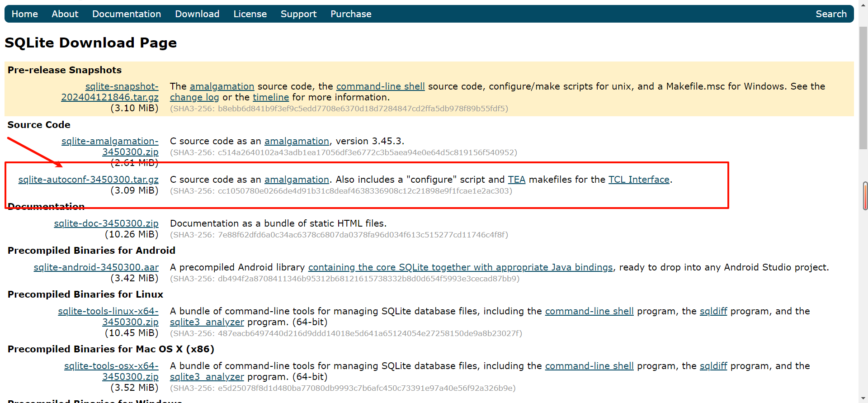
Task: Click Precompiled Binaries for Mac OS X heading
Action: click(x=111, y=349)
